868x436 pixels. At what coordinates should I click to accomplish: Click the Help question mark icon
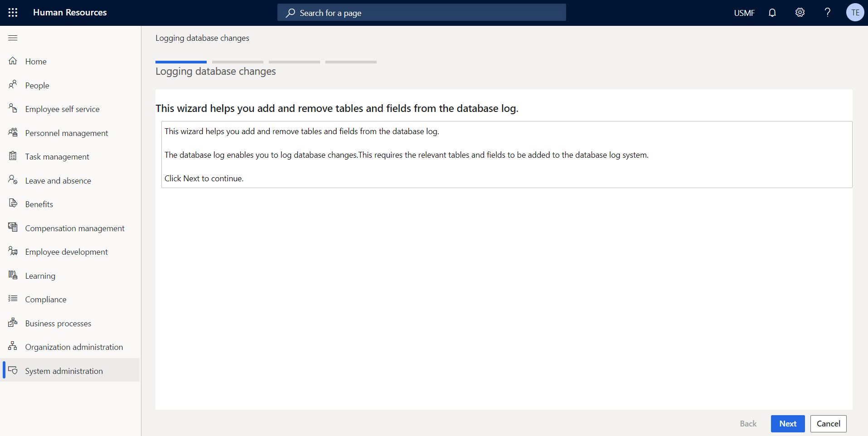(828, 12)
